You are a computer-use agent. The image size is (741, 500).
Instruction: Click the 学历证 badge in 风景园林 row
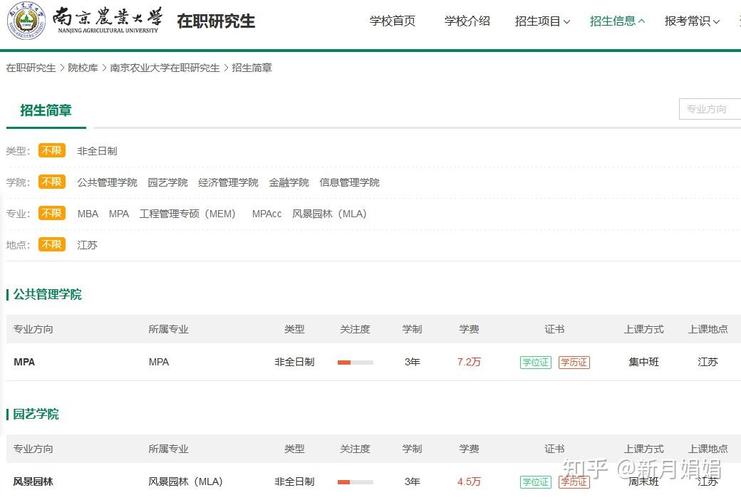[574, 482]
